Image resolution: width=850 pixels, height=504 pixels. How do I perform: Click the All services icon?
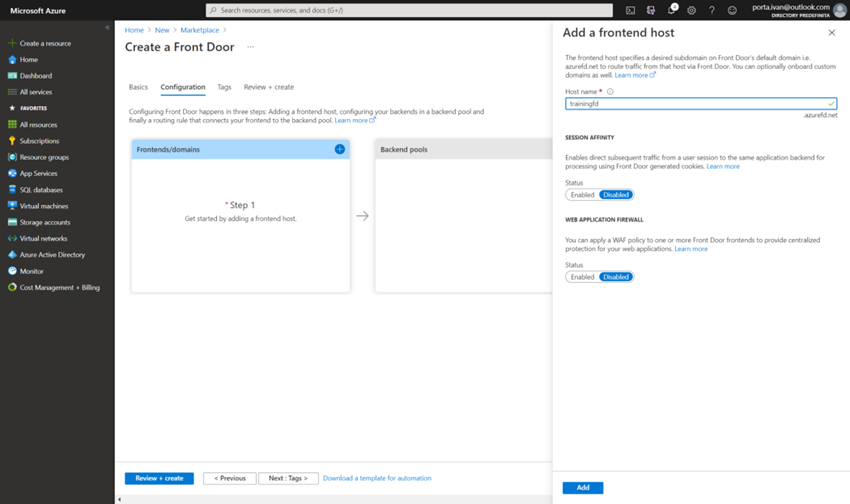[x=12, y=92]
